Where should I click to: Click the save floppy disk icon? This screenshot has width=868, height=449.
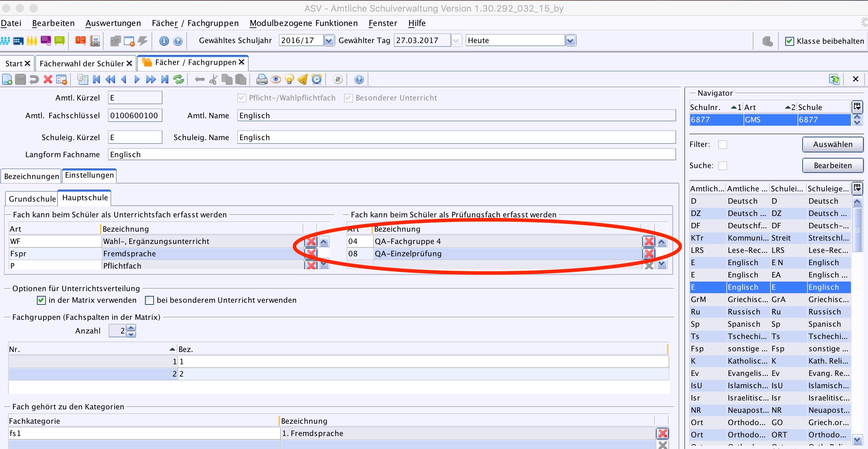coord(21,80)
